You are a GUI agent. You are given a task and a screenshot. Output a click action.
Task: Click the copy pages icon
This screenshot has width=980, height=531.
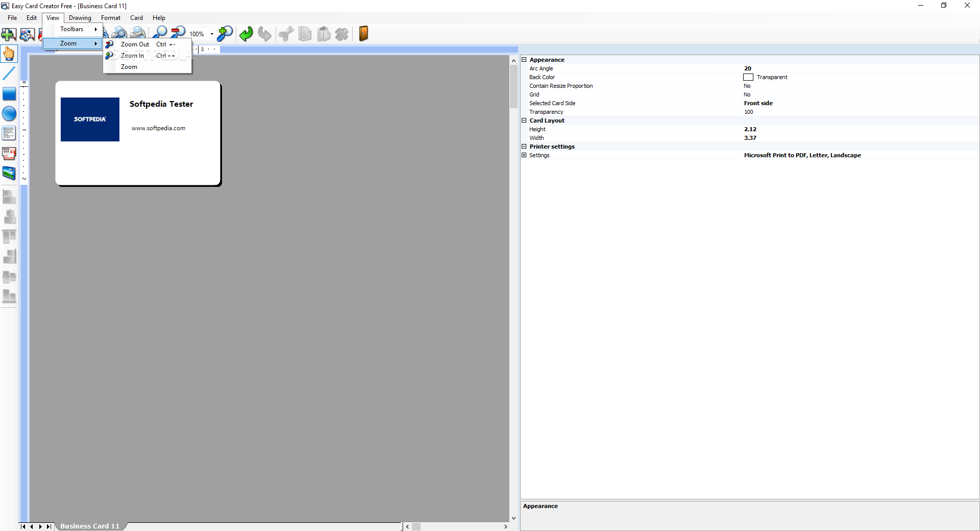[305, 34]
